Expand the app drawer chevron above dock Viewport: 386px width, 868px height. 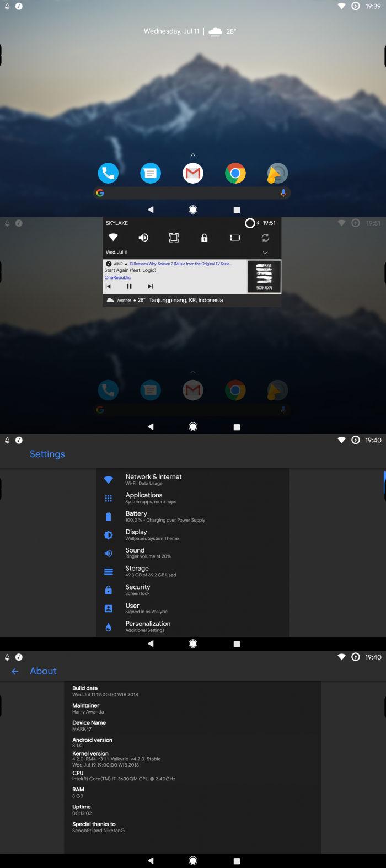point(193,155)
